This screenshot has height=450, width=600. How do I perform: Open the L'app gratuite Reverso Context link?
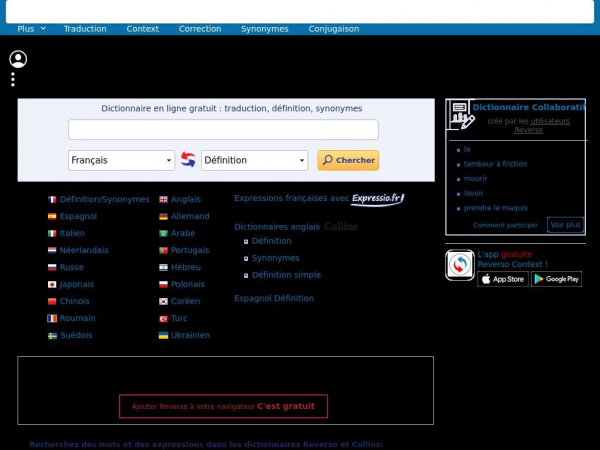(x=512, y=259)
